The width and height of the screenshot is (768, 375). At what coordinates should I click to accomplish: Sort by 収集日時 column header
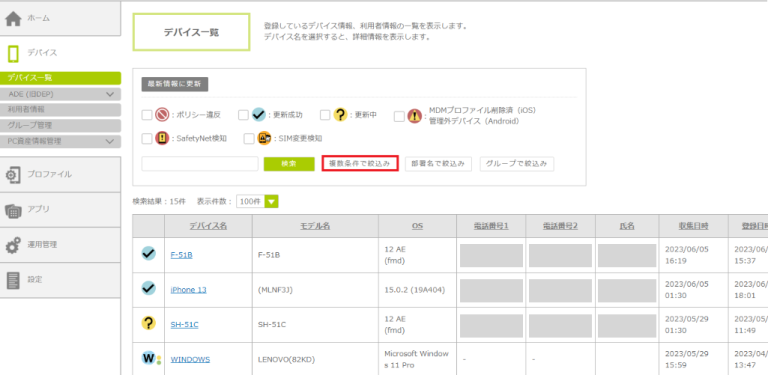[x=693, y=226]
